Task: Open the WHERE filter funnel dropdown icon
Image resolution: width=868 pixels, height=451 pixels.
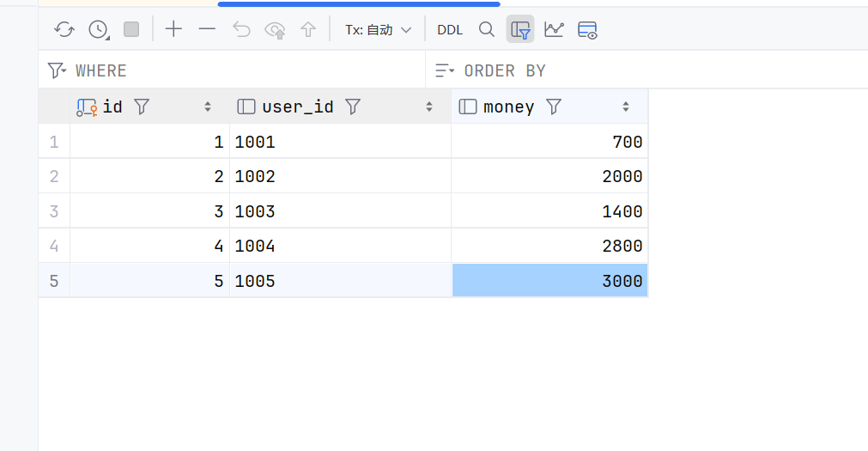Action: [x=57, y=70]
